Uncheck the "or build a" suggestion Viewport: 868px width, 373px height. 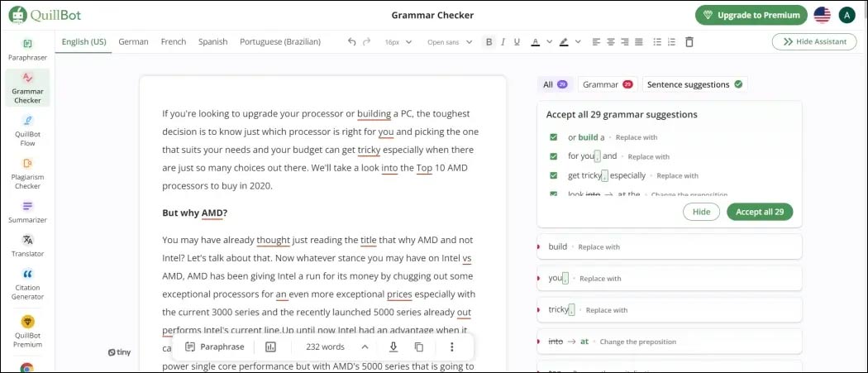coord(554,137)
